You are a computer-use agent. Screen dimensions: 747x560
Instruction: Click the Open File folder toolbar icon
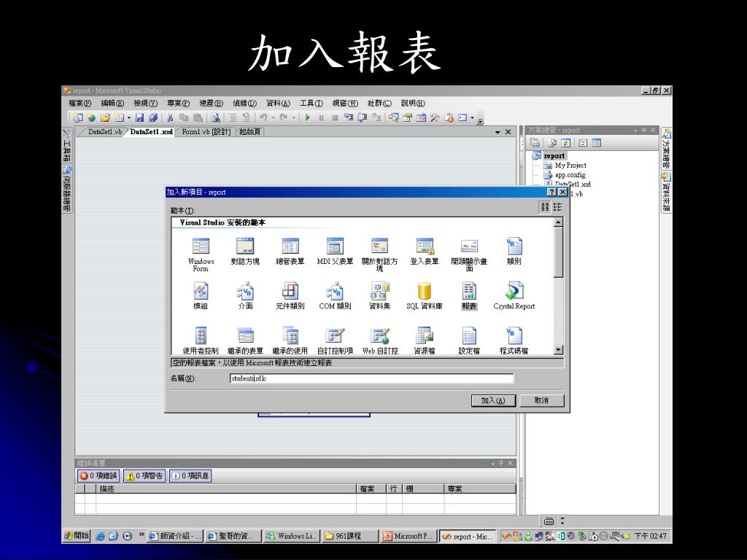105,117
